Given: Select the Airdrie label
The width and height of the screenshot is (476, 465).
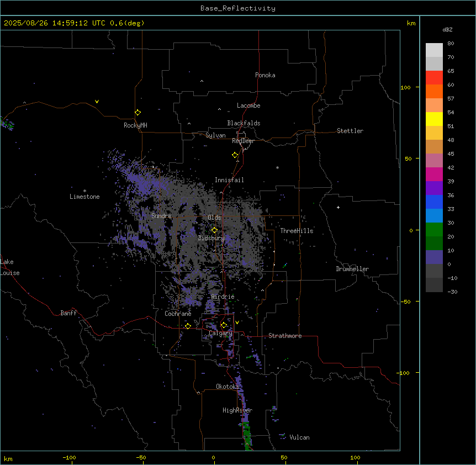Looking at the screenshot, I should [223, 297].
